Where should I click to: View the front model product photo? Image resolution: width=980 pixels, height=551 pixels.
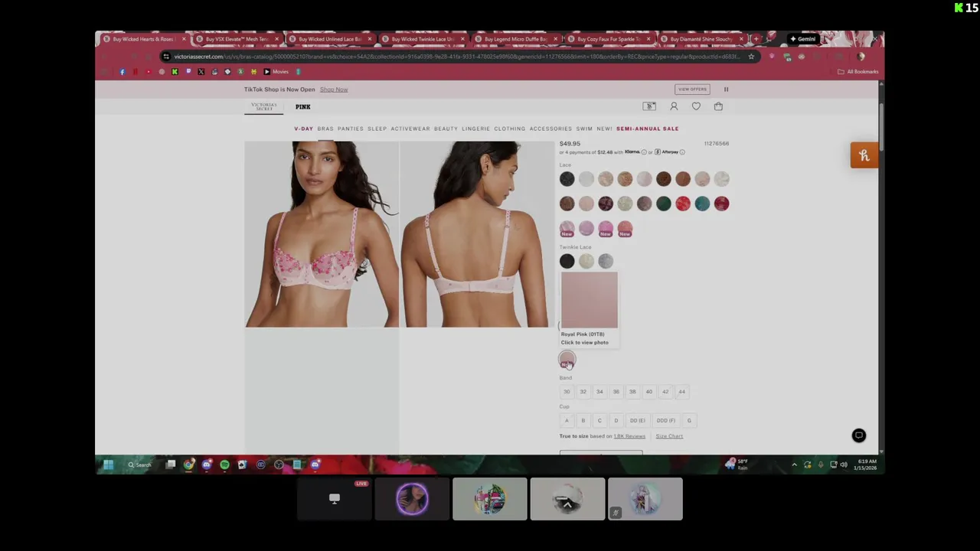click(x=322, y=234)
